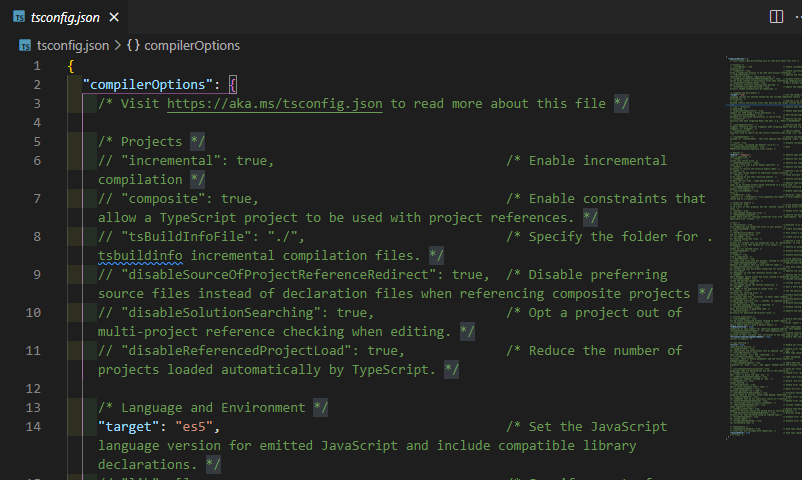The image size is (802, 480).
Task: Click the Split Editor Right icon
Action: pyautogui.click(x=776, y=17)
